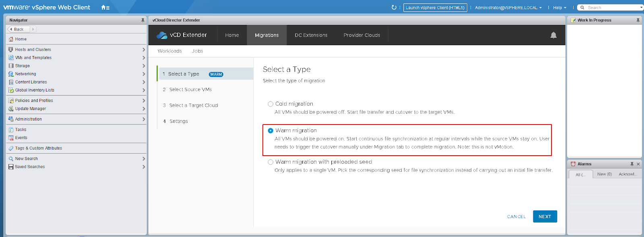Click the Tasks icon
Viewport: 644px width, 237px height.
(11, 130)
